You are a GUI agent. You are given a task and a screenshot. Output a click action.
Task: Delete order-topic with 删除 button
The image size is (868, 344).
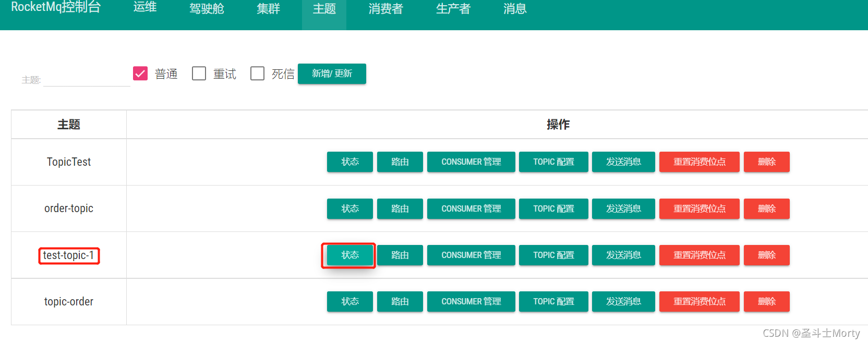(767, 208)
